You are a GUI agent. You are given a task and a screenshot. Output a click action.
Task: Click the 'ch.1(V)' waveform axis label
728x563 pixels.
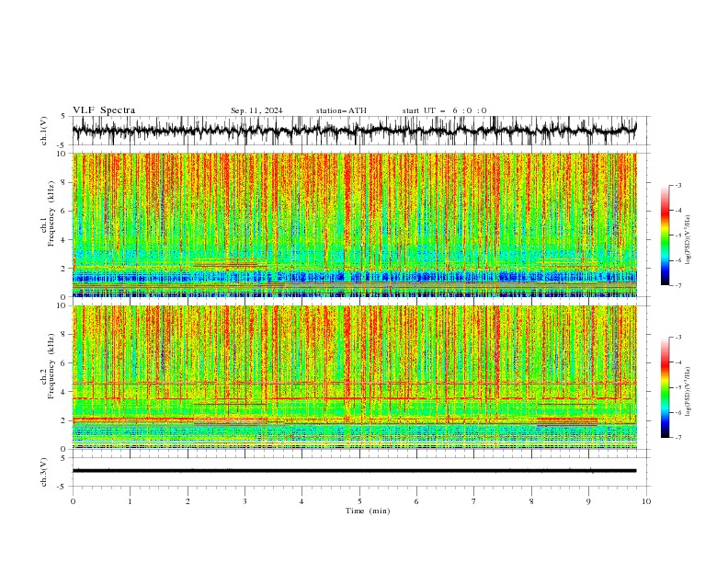click(44, 131)
